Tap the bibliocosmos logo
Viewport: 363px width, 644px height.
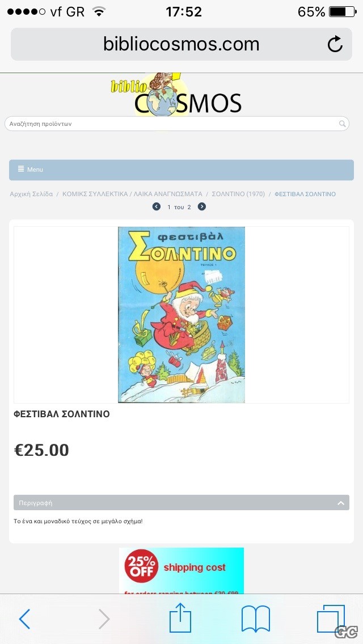pyautogui.click(x=176, y=95)
